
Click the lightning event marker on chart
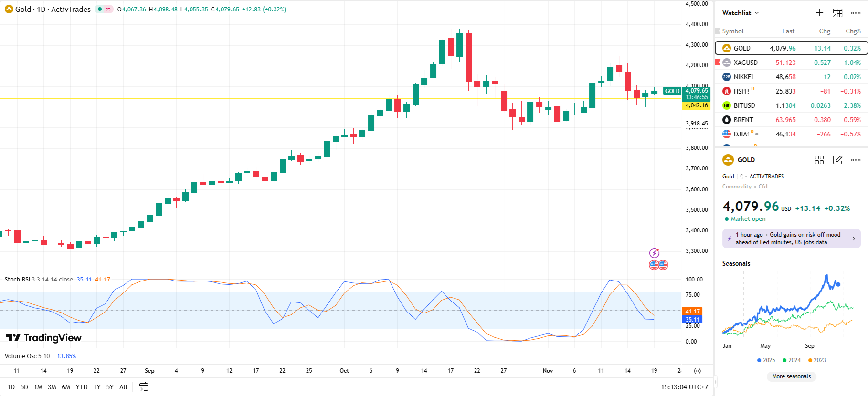[654, 253]
